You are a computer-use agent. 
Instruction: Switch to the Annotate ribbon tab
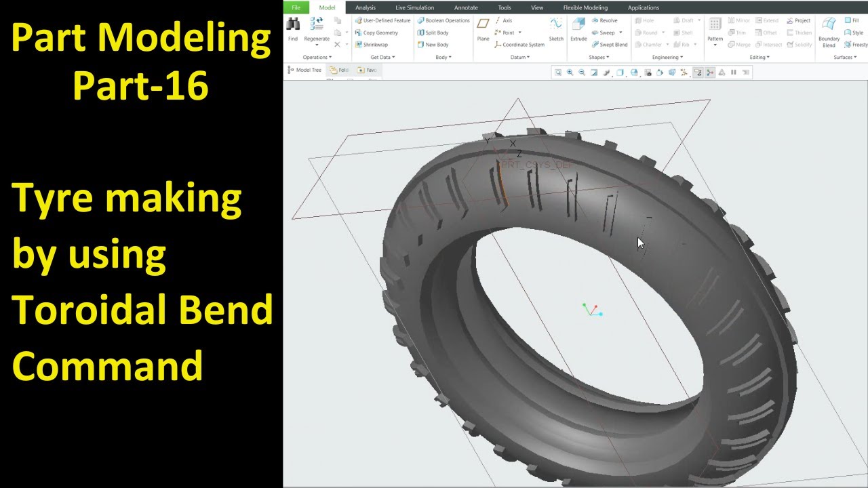click(x=466, y=7)
